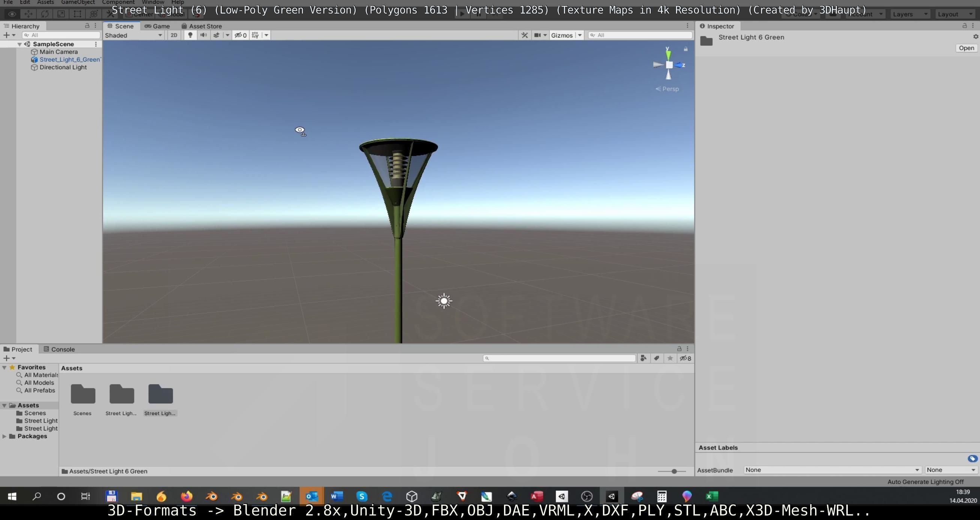
Task: Click directional light sun gizmo in scene
Action: point(444,301)
